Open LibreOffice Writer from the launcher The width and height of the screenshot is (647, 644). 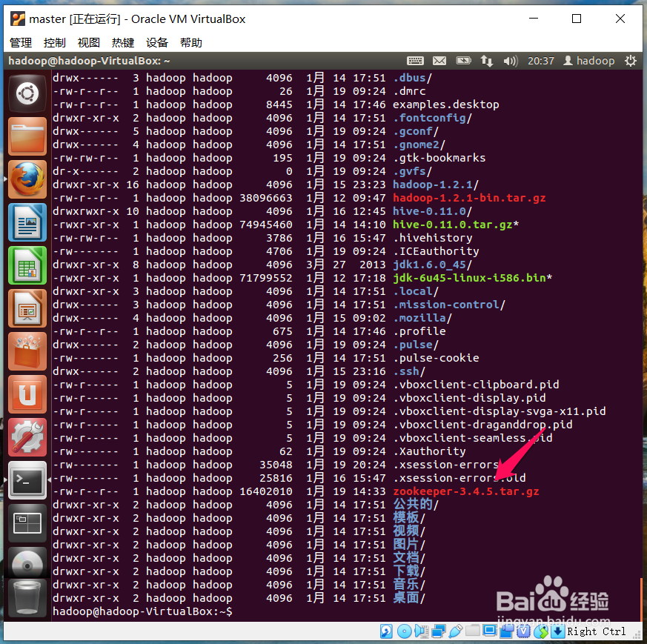[x=27, y=222]
